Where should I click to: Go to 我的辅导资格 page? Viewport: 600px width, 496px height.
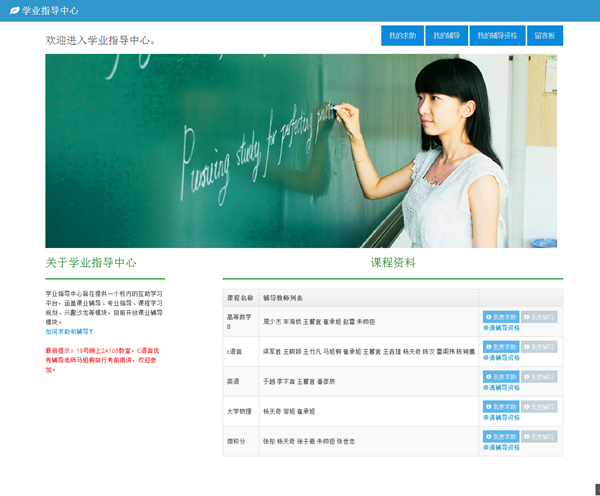pos(497,36)
